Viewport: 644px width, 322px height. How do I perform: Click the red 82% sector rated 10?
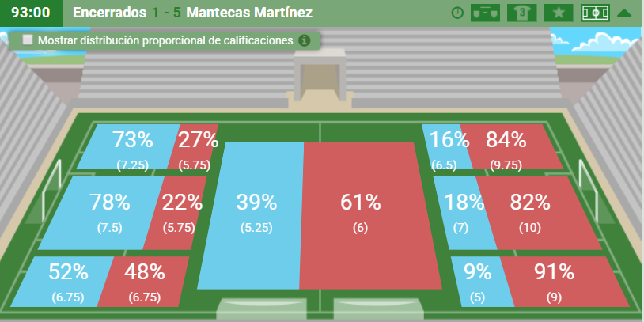point(539,213)
